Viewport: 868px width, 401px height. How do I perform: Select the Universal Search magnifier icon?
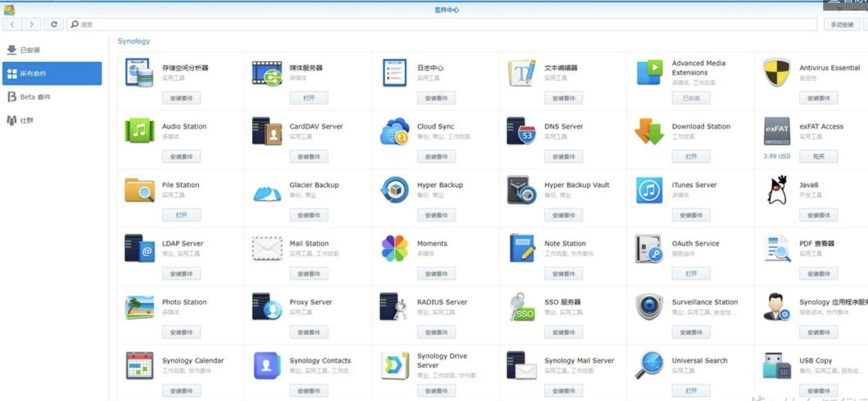coord(649,366)
